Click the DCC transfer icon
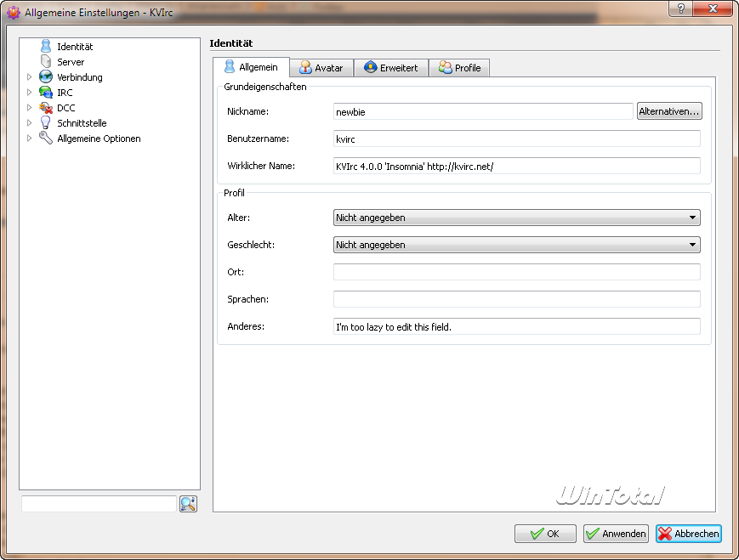 [x=46, y=108]
